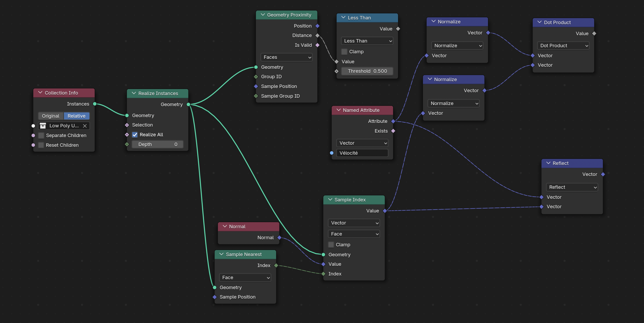The image size is (644, 323).
Task: Collapse the Named Attribute node
Action: [x=338, y=110]
